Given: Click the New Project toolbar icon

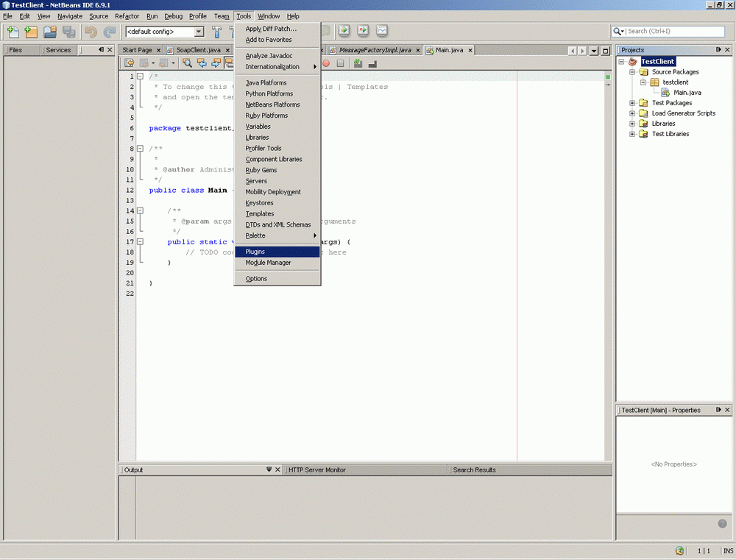Looking at the screenshot, I should click(x=31, y=32).
